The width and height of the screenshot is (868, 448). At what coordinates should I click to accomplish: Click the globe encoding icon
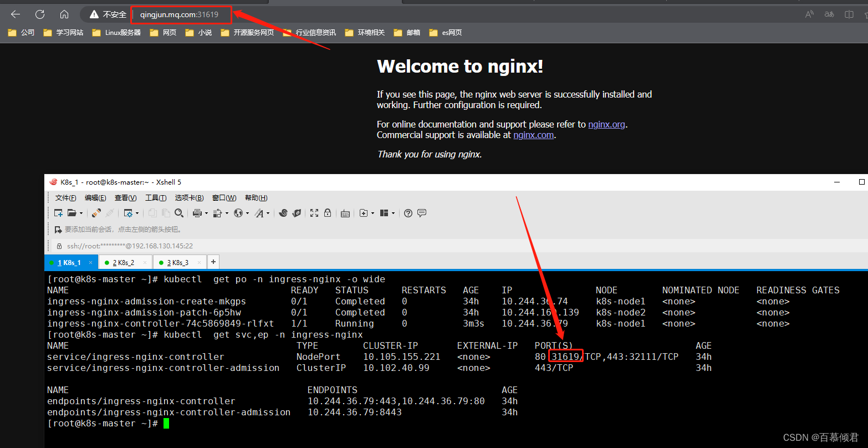click(238, 213)
